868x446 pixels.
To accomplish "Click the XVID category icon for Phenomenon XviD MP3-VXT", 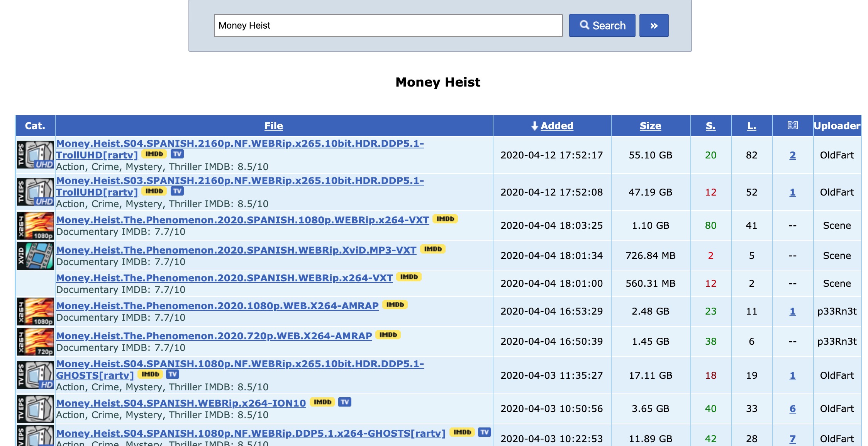I will tap(35, 255).
